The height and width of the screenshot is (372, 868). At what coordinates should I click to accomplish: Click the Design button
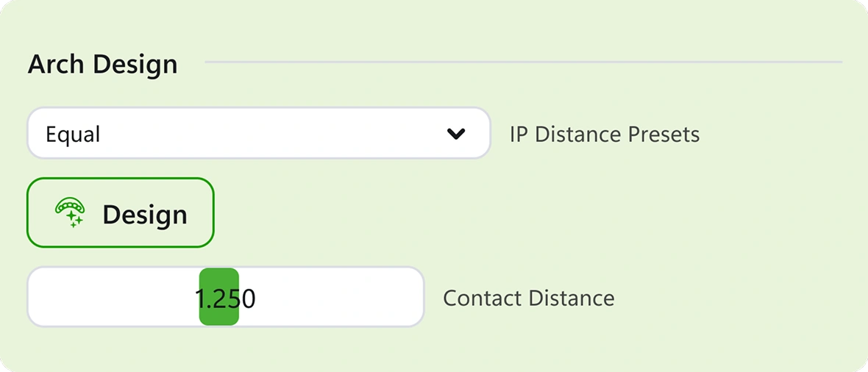[120, 212]
